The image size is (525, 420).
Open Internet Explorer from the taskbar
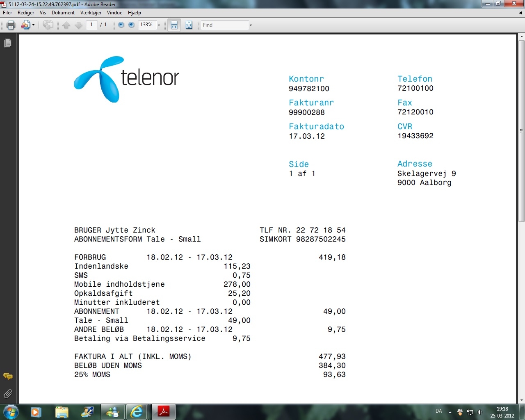137,411
